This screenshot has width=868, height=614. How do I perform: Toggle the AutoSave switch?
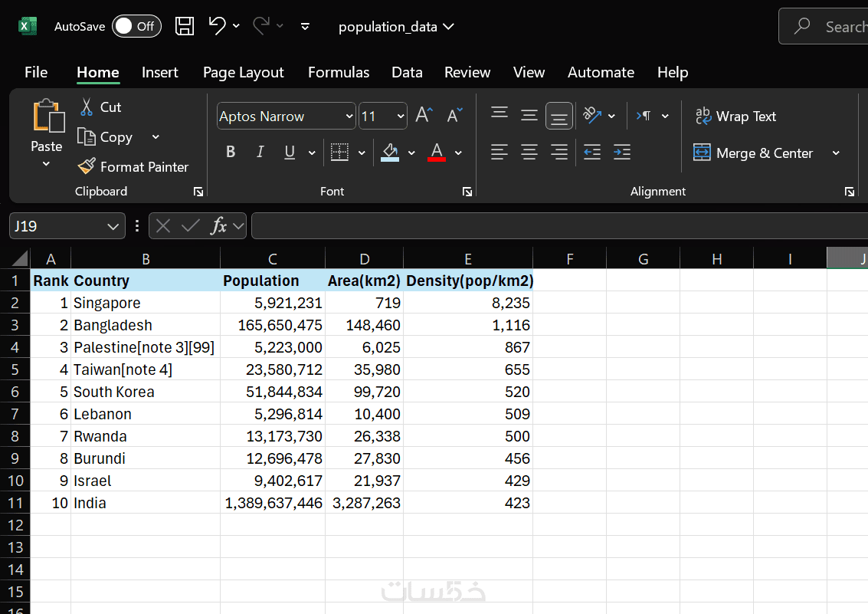coord(136,26)
